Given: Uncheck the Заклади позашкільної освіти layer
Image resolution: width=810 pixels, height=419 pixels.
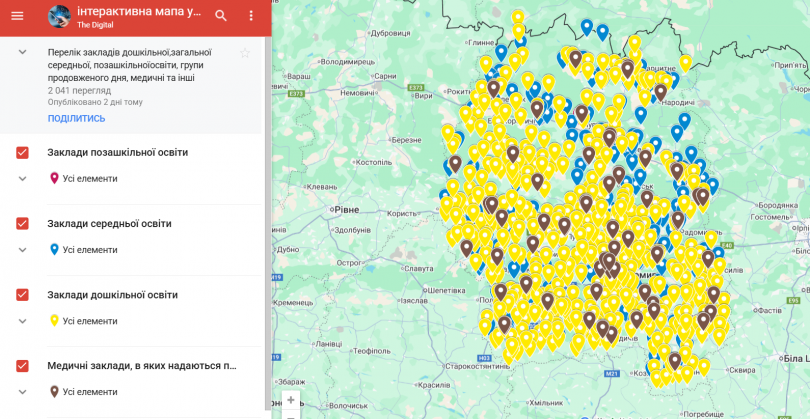Looking at the screenshot, I should tap(23, 152).
